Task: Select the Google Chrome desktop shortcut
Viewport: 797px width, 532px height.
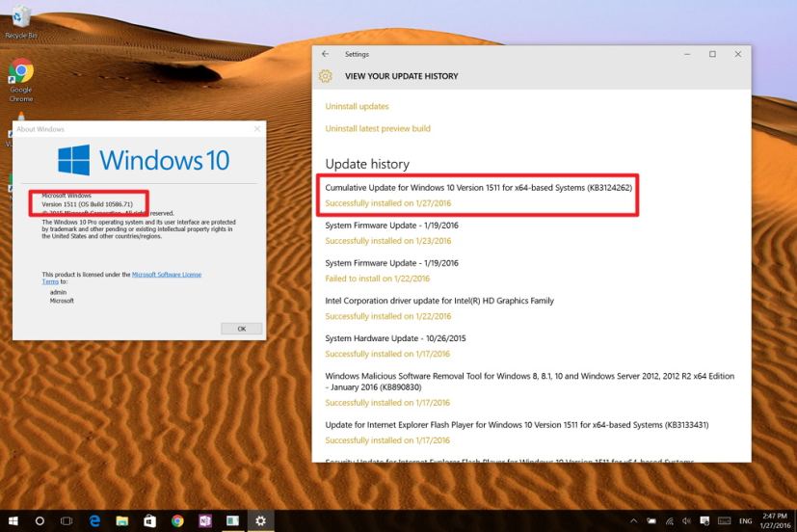Action: pos(21,80)
